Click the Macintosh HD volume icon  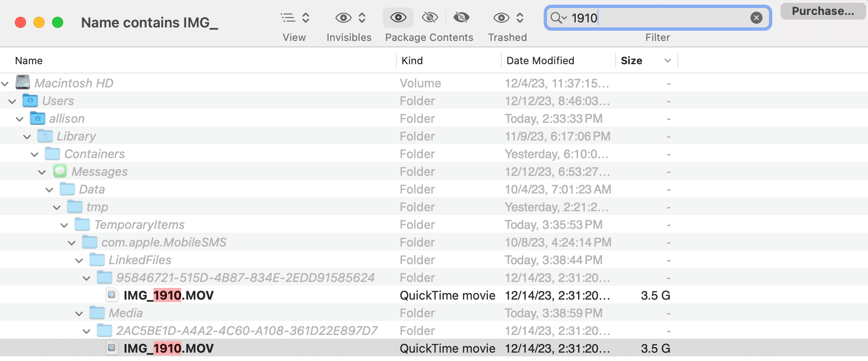point(23,83)
